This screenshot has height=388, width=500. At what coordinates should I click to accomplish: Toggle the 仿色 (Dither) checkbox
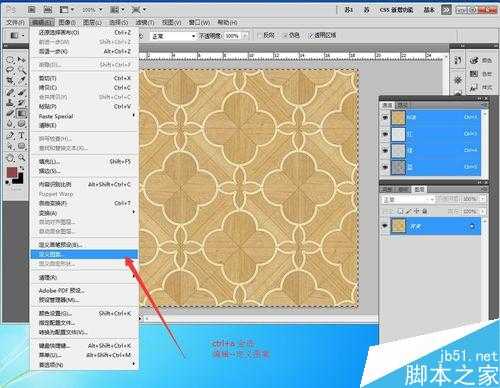pos(285,35)
